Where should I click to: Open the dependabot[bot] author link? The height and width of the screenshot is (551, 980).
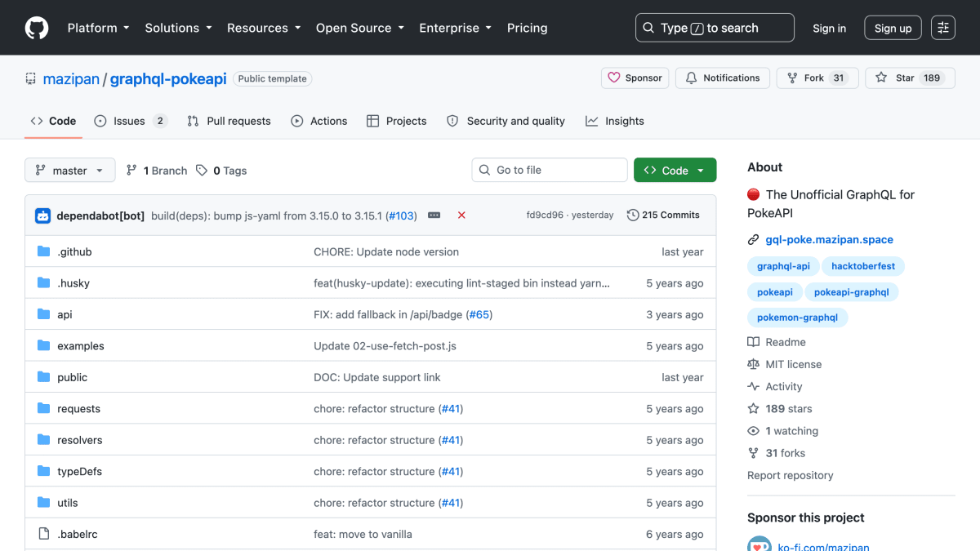(x=100, y=216)
